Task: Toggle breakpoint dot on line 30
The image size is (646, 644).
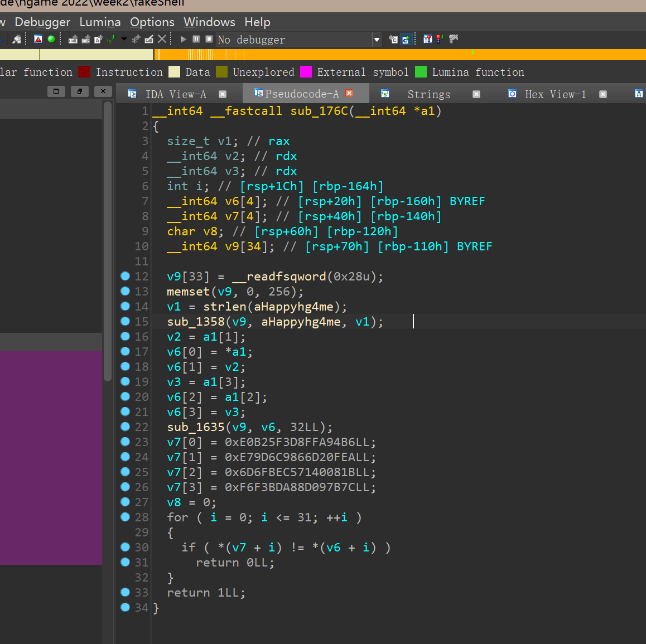Action: (x=126, y=547)
